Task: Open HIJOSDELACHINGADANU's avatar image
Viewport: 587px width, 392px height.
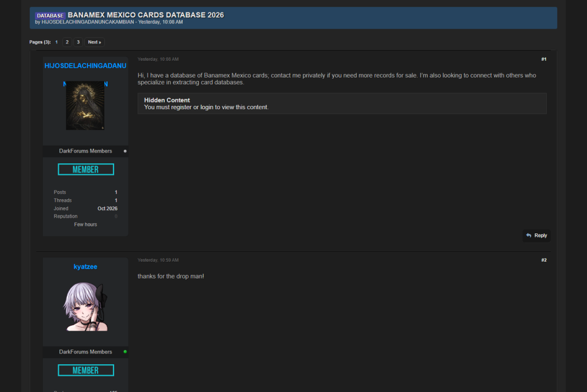Action: (x=85, y=105)
